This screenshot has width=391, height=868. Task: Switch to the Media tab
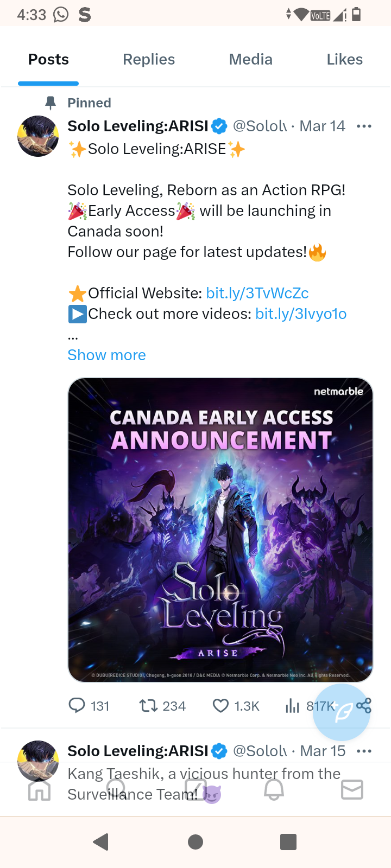[250, 60]
